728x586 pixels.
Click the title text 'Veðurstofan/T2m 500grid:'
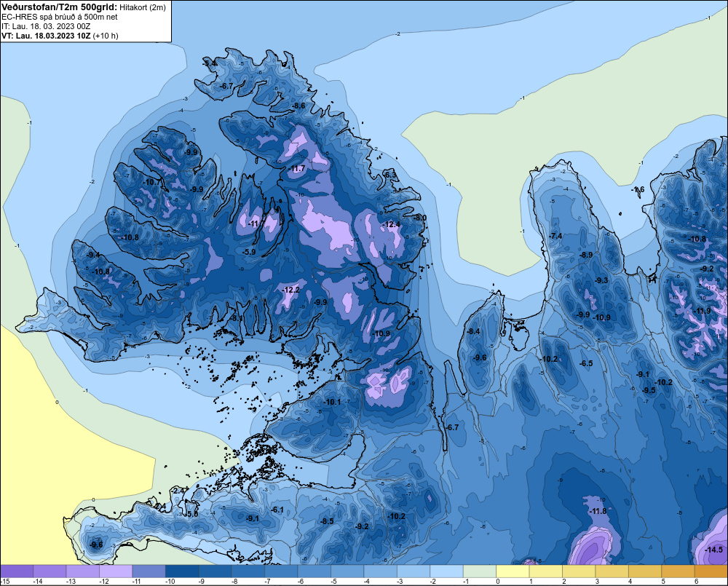[60, 7]
